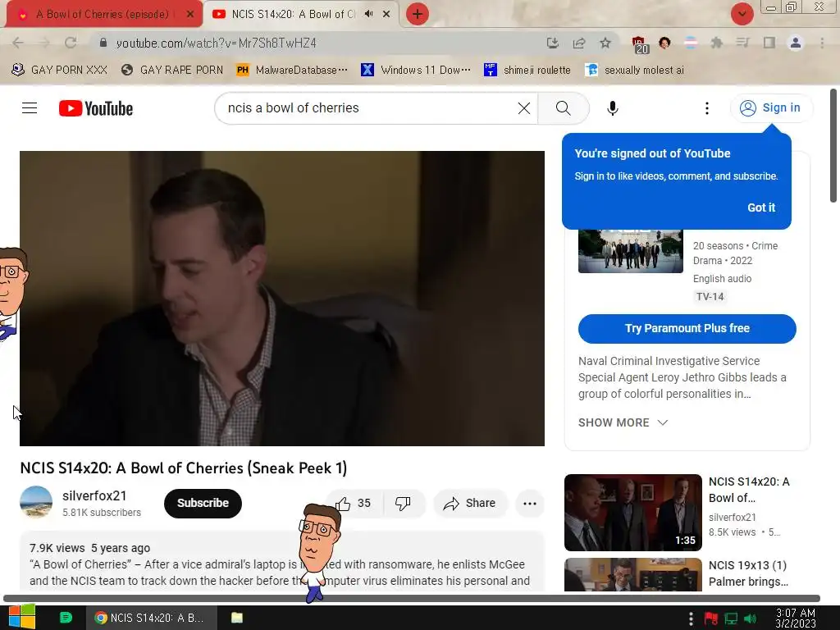Open silverfox21 channel avatar

(36, 503)
